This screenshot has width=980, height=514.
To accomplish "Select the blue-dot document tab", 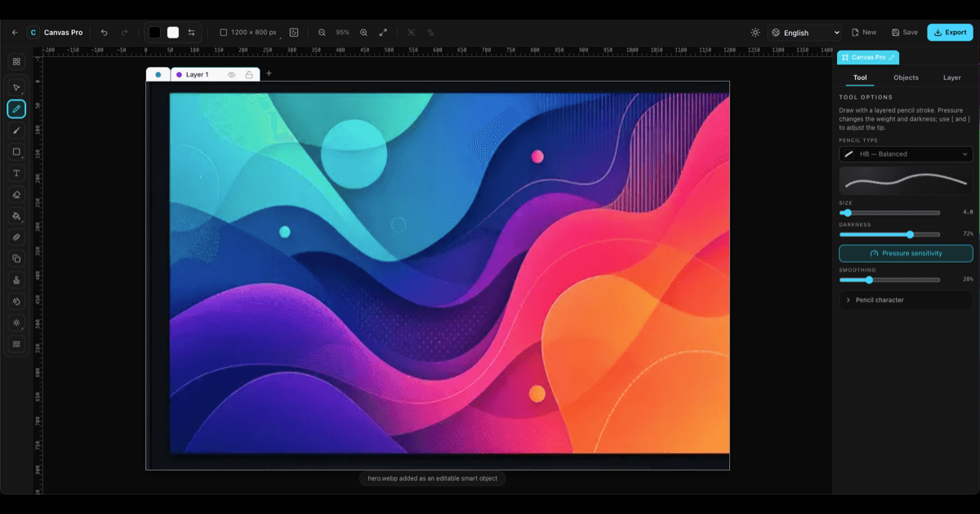I will 158,74.
